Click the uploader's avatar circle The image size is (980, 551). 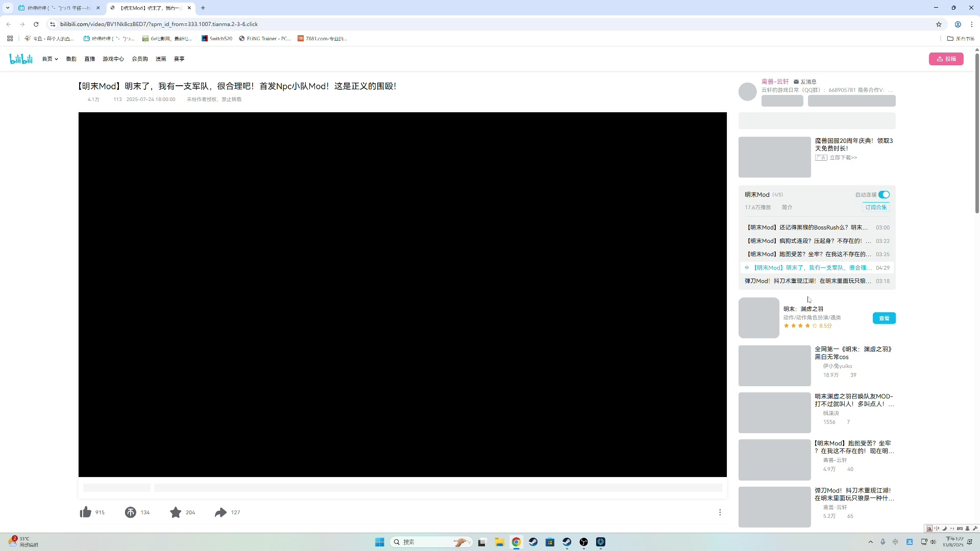point(747,92)
